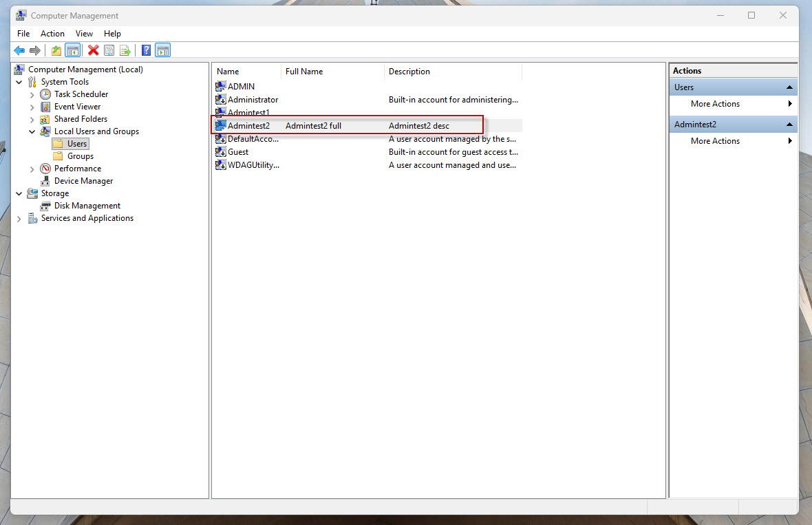Click the Guest user account icon
Viewport: 812px width, 525px height.
coord(221,151)
